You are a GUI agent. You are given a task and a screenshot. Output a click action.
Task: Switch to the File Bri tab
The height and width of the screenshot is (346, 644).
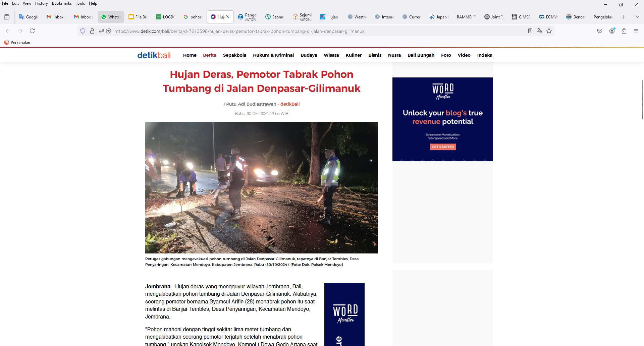138,17
